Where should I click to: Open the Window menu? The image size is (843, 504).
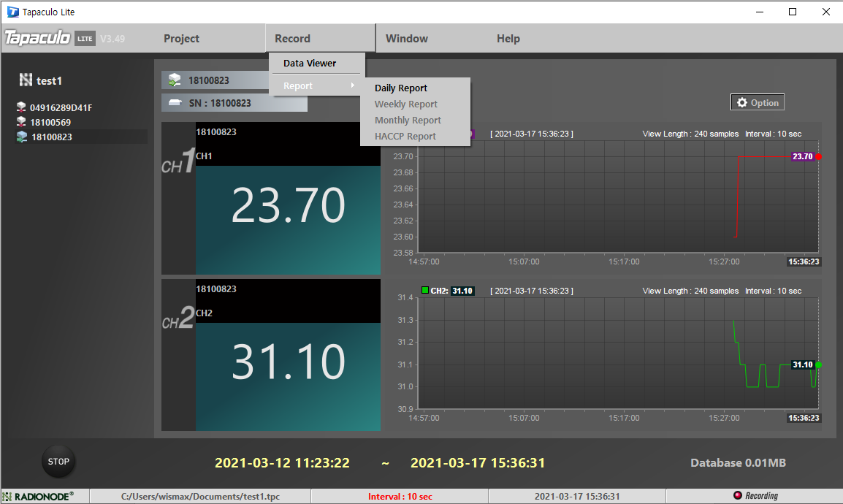[406, 39]
